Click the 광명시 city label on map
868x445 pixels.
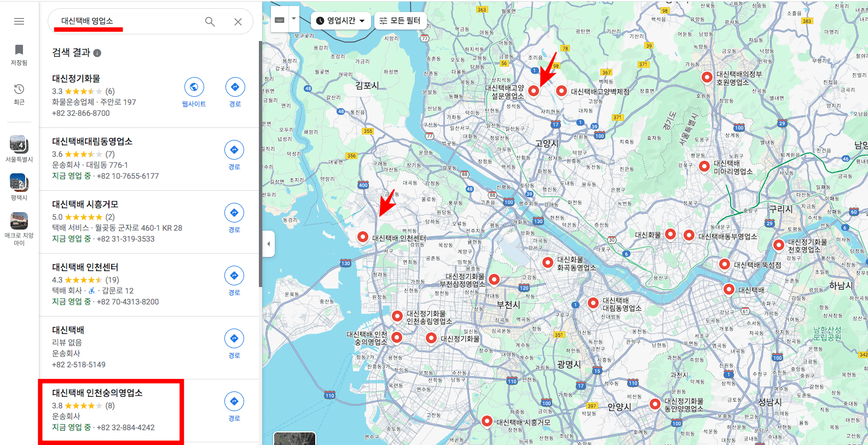pyautogui.click(x=569, y=364)
